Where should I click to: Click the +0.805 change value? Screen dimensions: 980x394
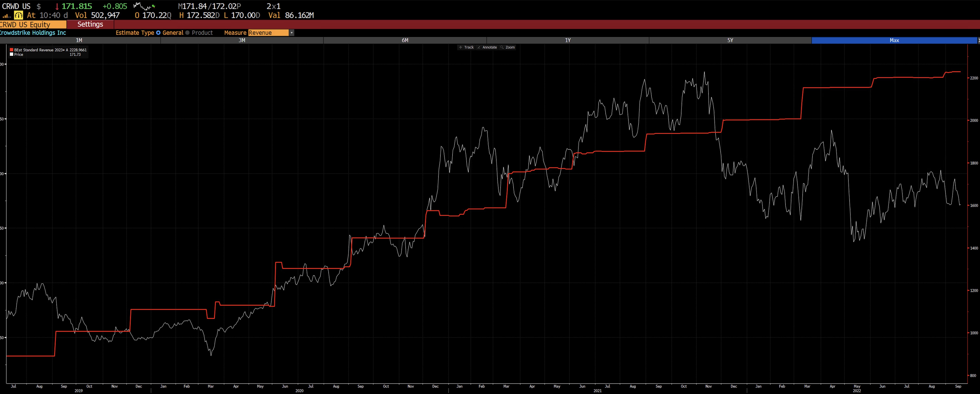[x=115, y=6]
